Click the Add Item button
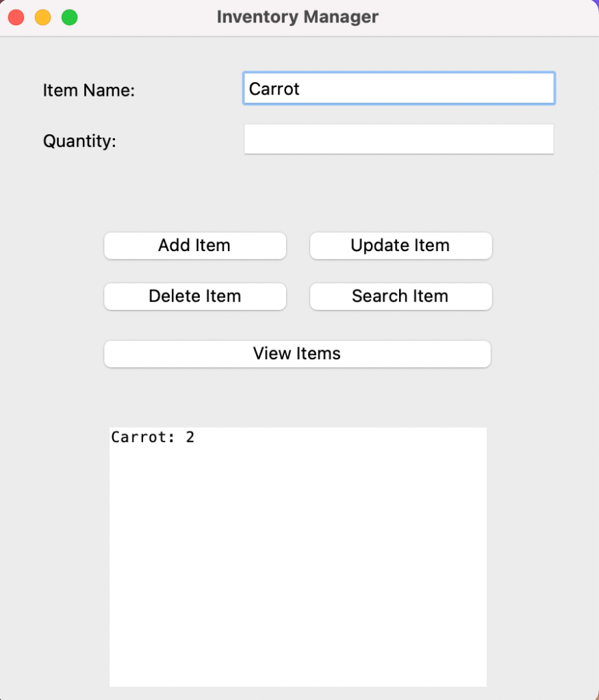Image resolution: width=599 pixels, height=700 pixels. [x=194, y=246]
